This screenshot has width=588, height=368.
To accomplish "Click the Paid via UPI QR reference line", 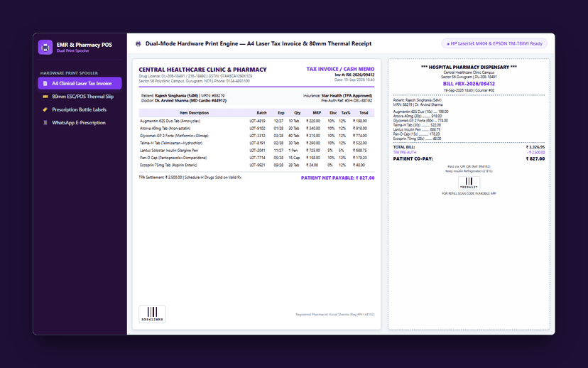I will pos(469,166).
